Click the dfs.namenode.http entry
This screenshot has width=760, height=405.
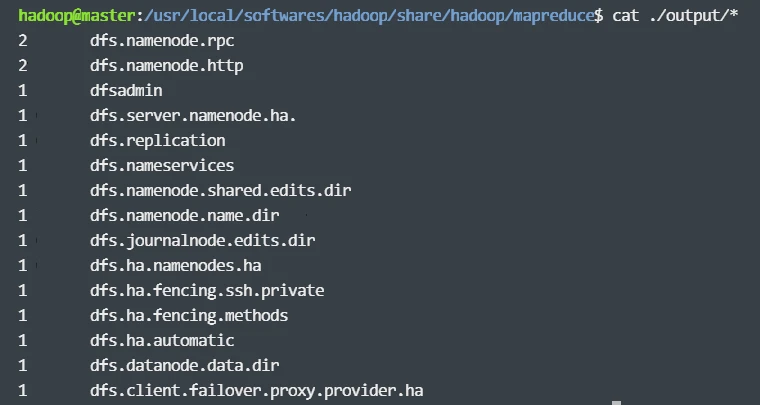[x=166, y=66]
